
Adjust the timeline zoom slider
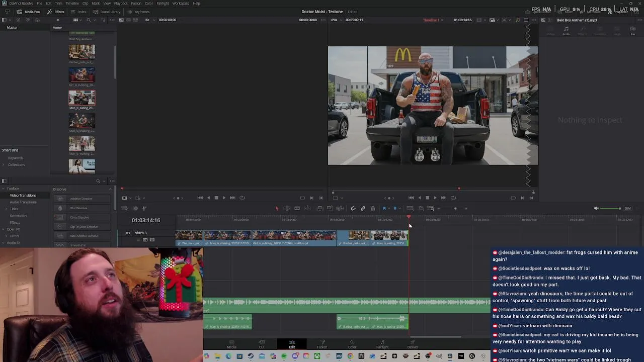[x=455, y=208]
